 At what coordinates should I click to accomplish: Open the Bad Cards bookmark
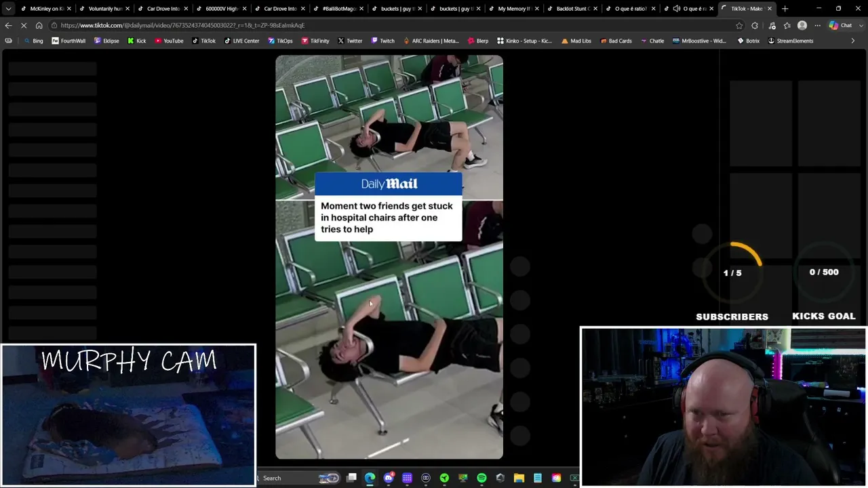click(616, 41)
